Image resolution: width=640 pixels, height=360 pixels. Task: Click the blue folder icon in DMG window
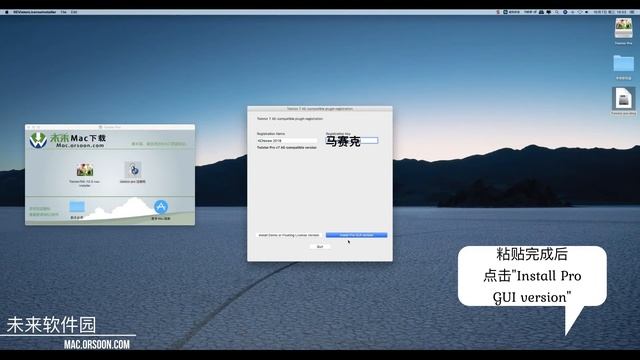[77, 207]
